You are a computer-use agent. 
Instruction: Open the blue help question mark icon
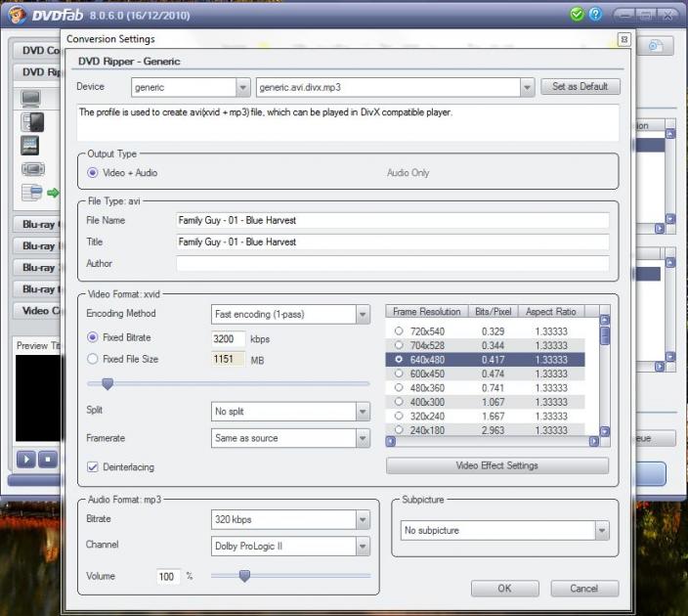[595, 15]
